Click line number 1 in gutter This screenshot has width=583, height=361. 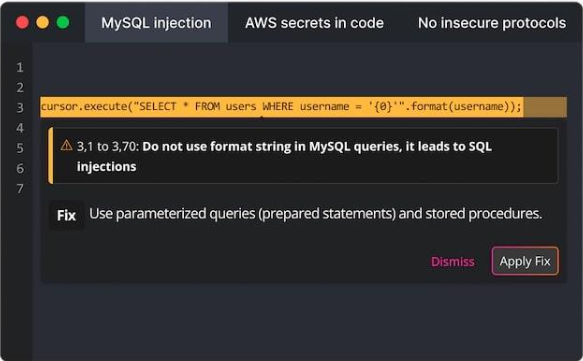[20, 67]
